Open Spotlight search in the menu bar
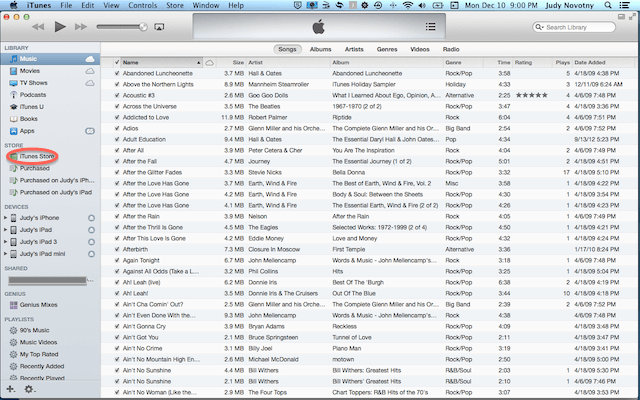 click(x=608, y=5)
